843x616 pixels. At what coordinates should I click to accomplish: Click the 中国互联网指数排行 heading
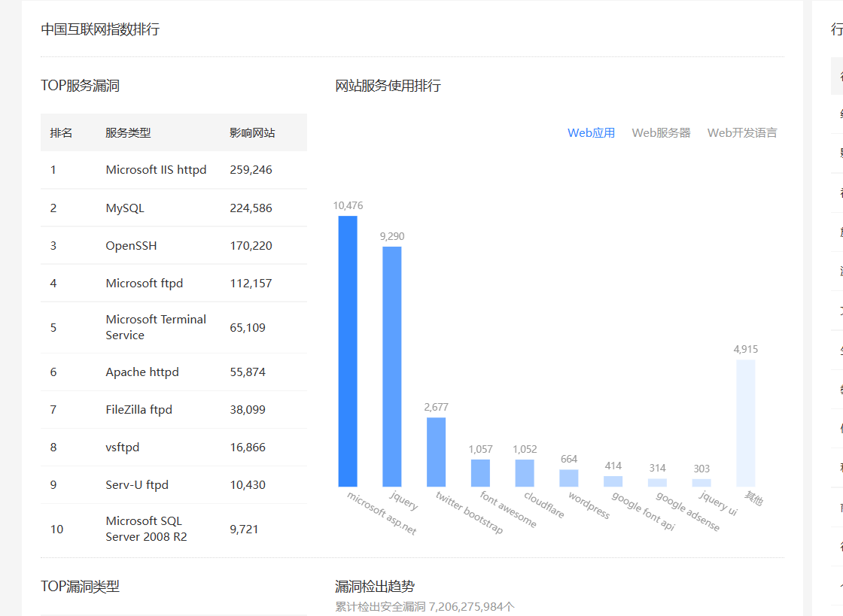pos(101,29)
